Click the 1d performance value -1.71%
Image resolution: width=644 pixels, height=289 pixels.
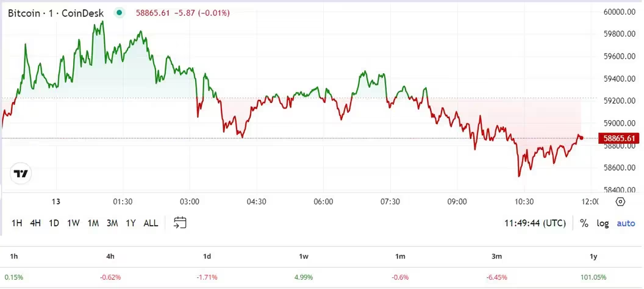(207, 277)
